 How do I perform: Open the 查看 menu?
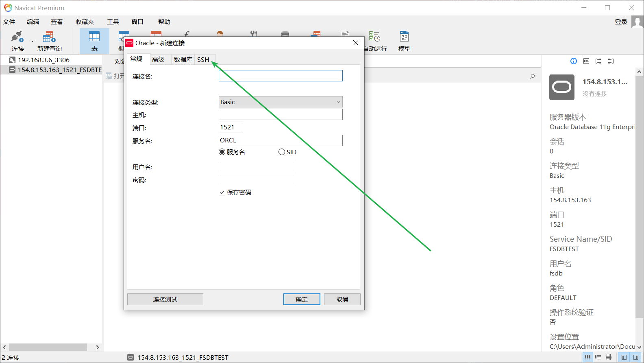[x=57, y=22]
